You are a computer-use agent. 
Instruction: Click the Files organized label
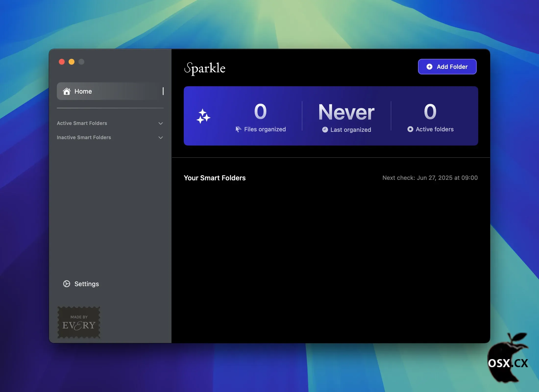[265, 129]
